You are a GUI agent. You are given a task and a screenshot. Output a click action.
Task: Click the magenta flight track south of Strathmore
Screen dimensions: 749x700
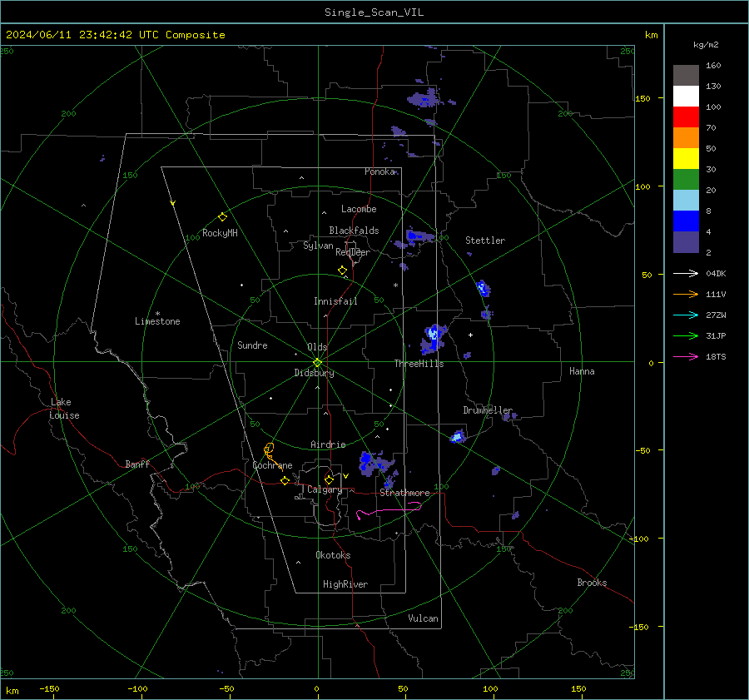389,510
